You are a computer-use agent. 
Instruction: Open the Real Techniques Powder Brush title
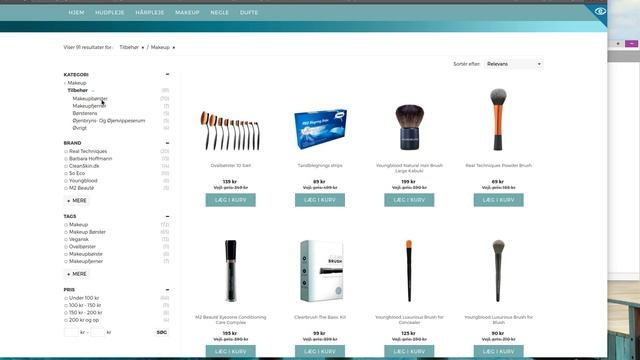point(498,166)
